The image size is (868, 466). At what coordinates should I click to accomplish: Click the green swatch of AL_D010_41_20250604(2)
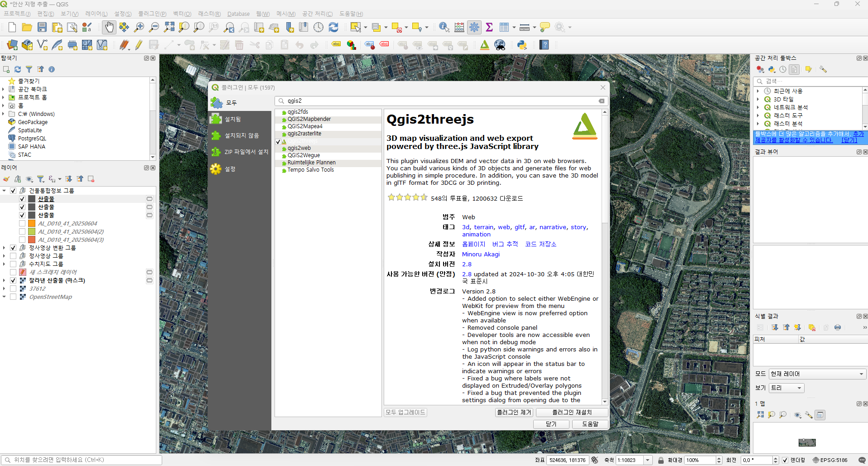coord(32,231)
